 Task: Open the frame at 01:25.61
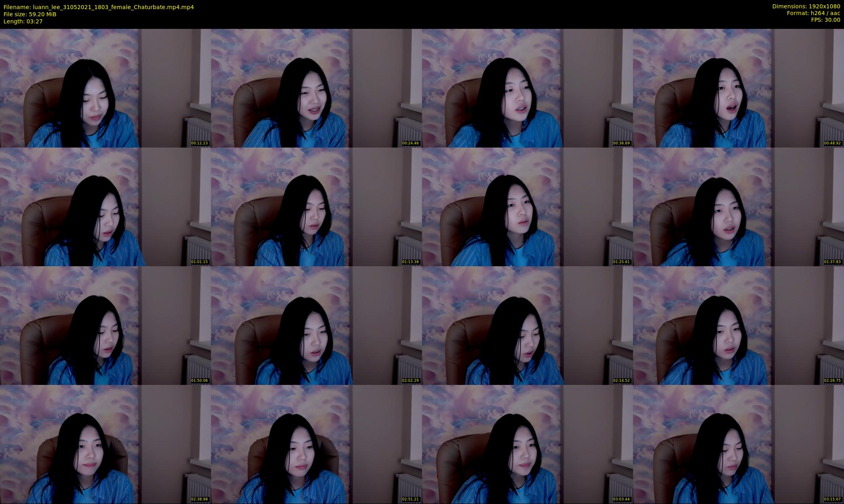coord(527,207)
